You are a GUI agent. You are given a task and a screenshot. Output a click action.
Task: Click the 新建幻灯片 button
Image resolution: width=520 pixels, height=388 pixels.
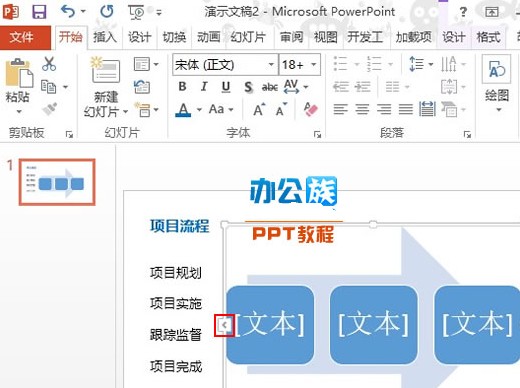click(x=106, y=87)
